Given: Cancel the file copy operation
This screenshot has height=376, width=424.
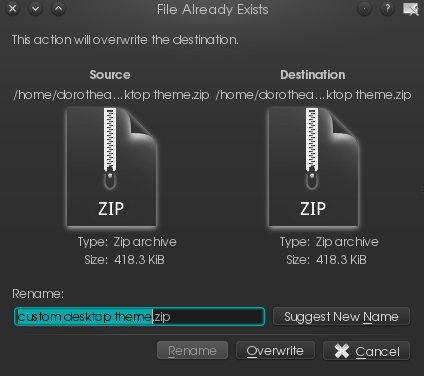Looking at the screenshot, I should click(366, 351).
